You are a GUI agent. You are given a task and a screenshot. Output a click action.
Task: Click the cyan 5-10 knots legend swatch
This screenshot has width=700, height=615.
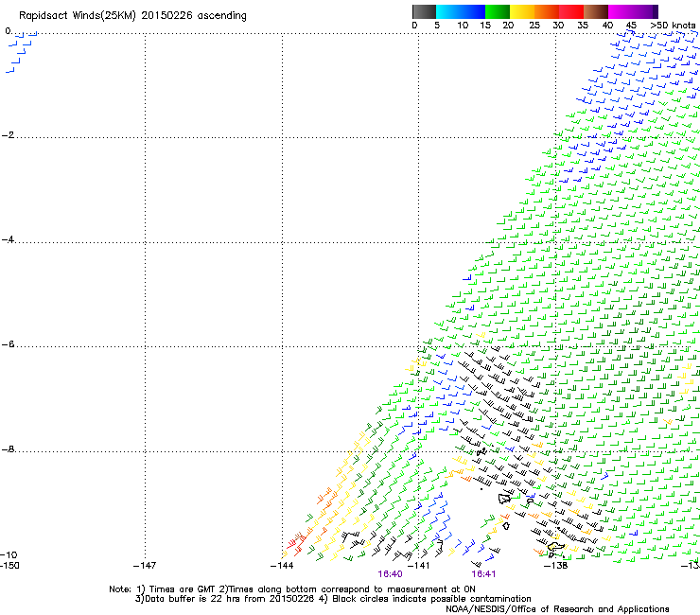448,11
